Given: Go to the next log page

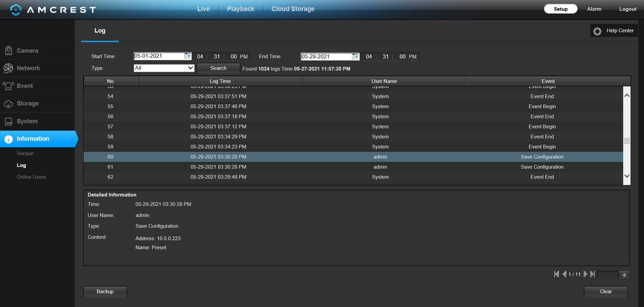Looking at the screenshot, I should pos(586,274).
